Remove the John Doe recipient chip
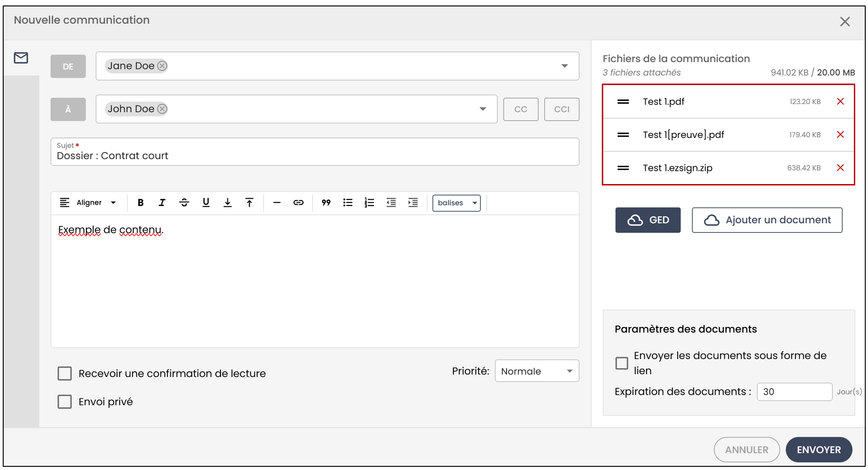The width and height of the screenshot is (868, 470). point(162,109)
